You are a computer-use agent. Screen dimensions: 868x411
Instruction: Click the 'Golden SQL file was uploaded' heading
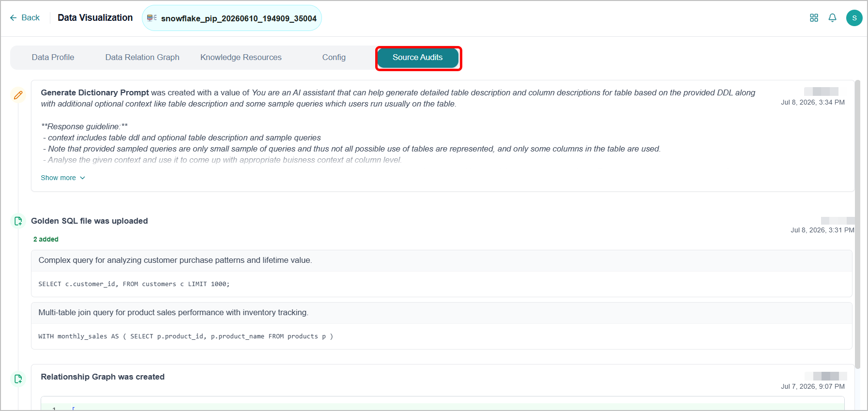click(x=90, y=221)
